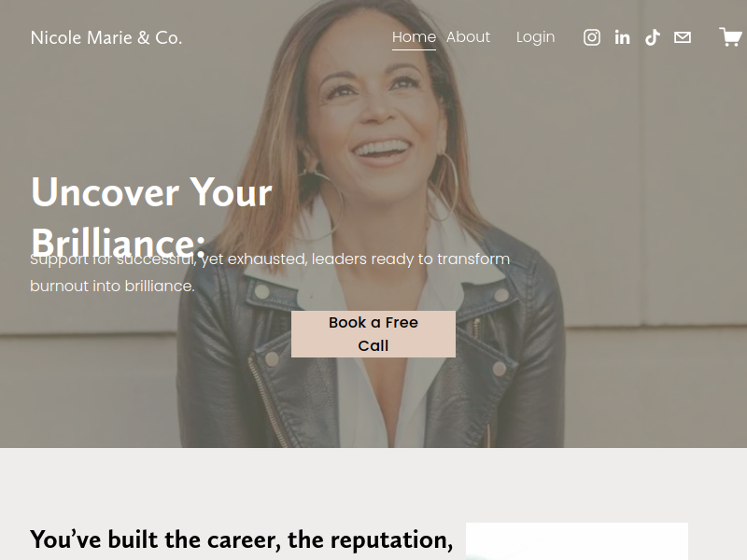Viewport: 747px width, 560px height.
Task: Click the subtitle about exhausted leaders
Action: click(270, 273)
